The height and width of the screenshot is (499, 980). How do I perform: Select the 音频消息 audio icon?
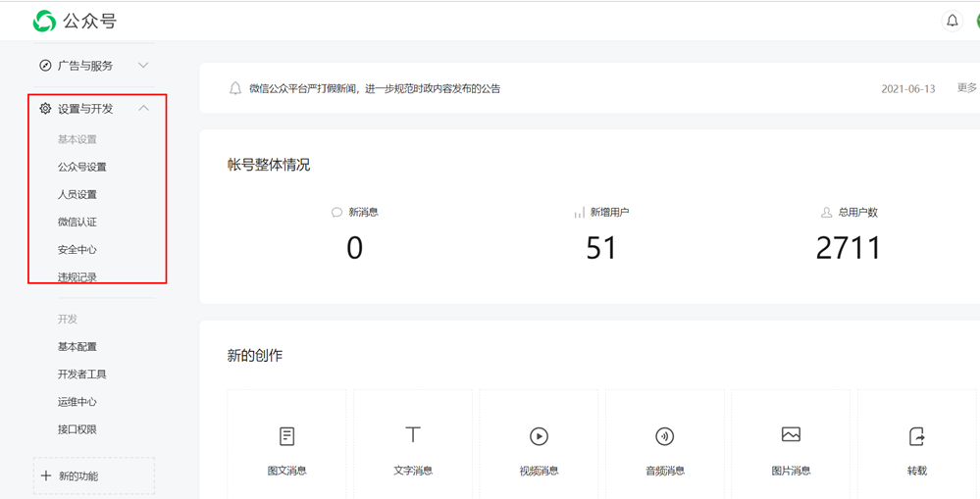point(664,436)
